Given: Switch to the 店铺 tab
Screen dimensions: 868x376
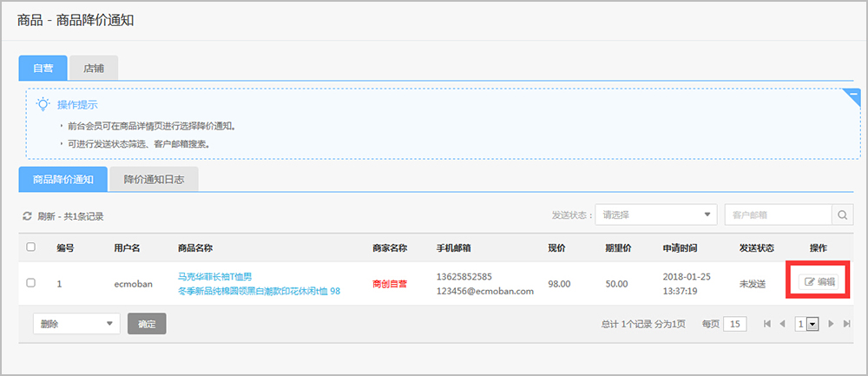Looking at the screenshot, I should [x=94, y=68].
